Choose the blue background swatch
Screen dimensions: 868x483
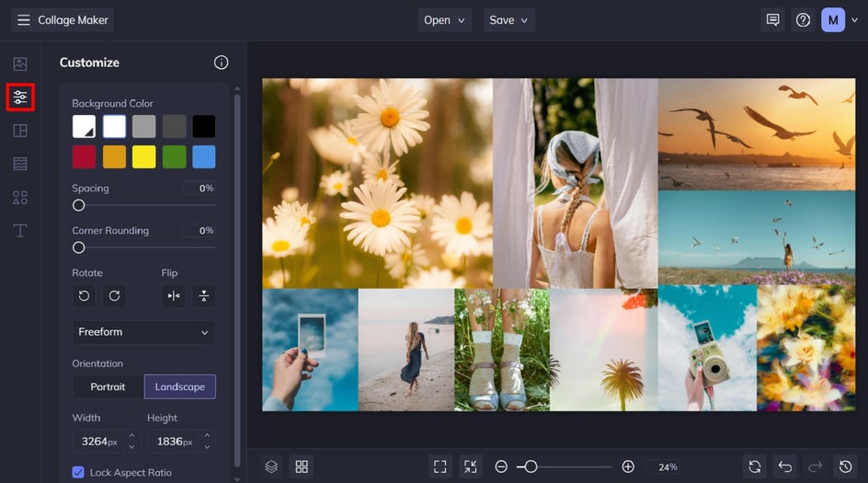[x=204, y=156]
